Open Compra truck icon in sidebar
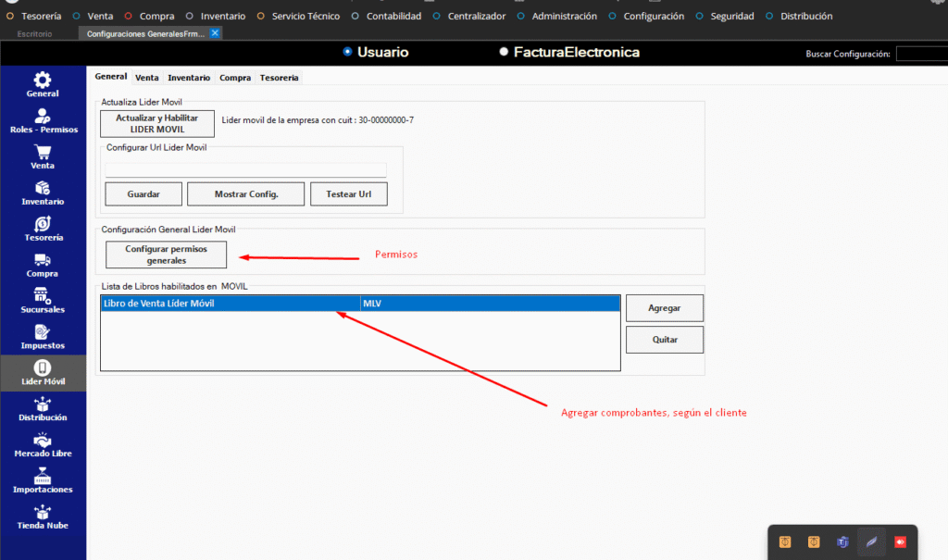Viewport: 948px width, 560px height. [x=43, y=262]
